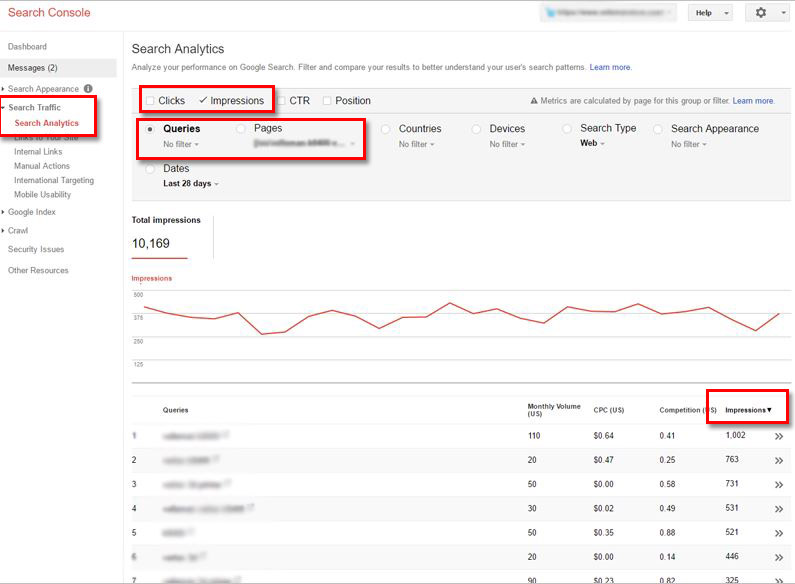Open the Help dropdown button
The image size is (795, 584).
(710, 13)
